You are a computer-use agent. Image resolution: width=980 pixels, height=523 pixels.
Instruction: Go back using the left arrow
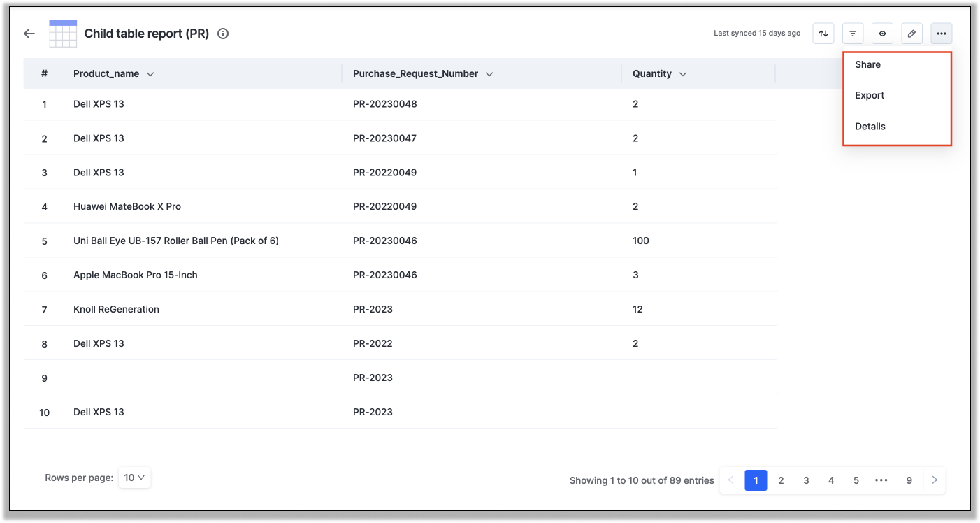click(x=29, y=34)
